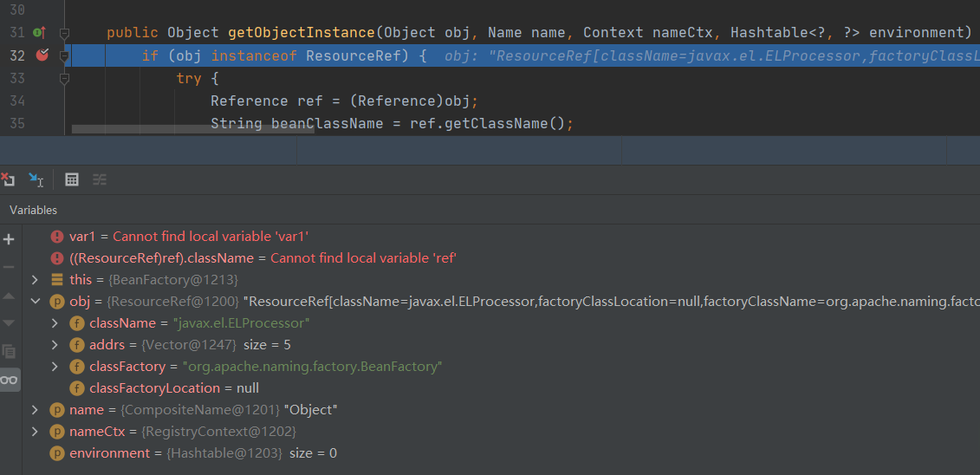Click the Show Watches glasses icon
This screenshot has width=980, height=475.
(x=10, y=380)
